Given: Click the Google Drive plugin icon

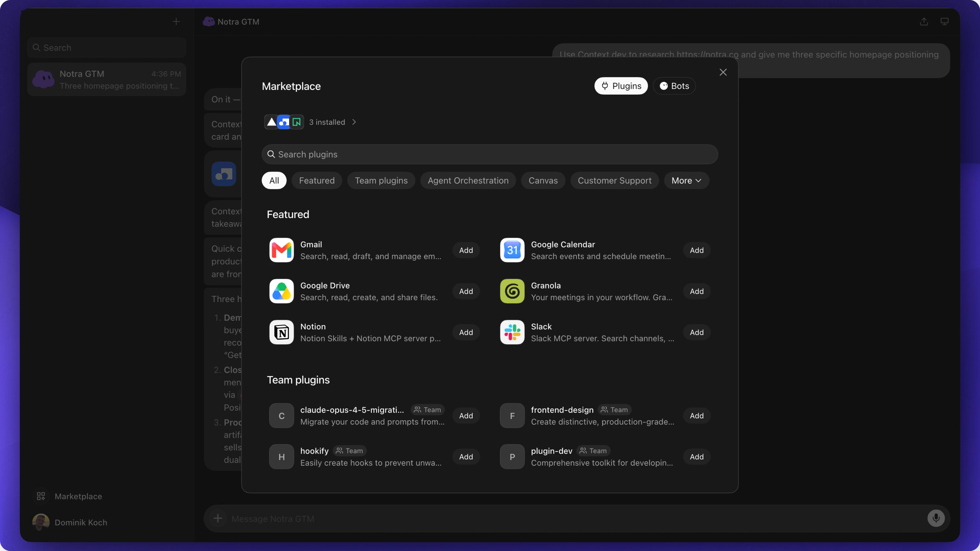Looking at the screenshot, I should tap(281, 291).
